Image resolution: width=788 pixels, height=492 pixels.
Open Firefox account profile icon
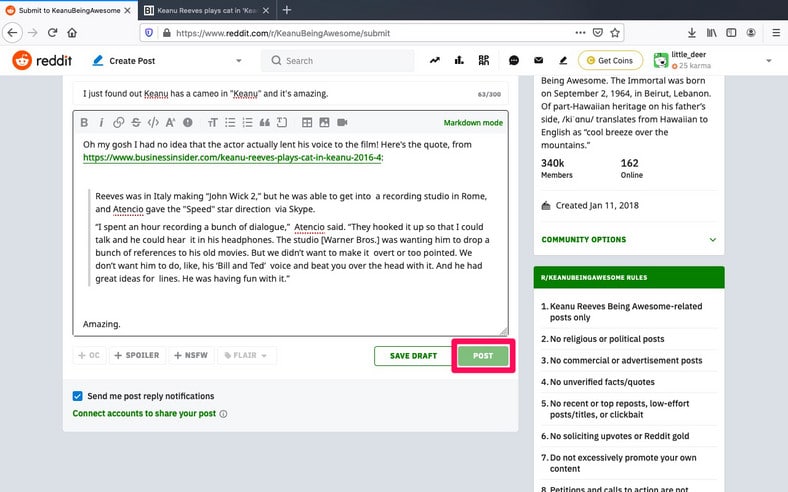tap(751, 33)
